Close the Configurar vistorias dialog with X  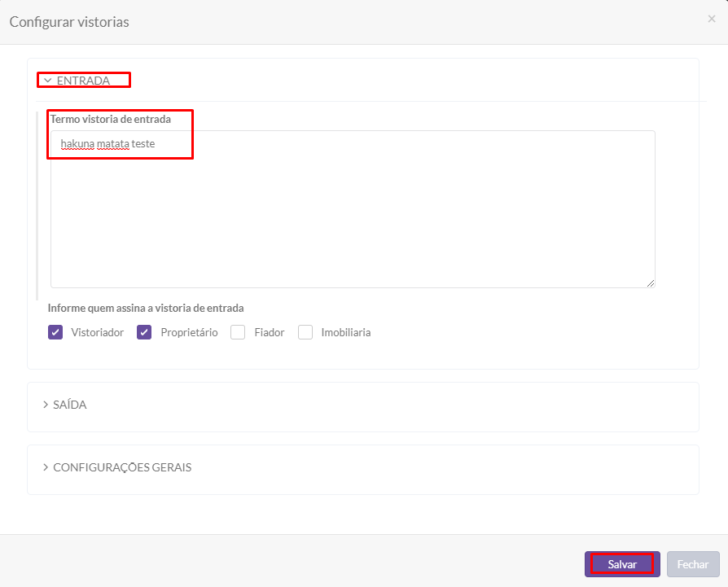711,19
